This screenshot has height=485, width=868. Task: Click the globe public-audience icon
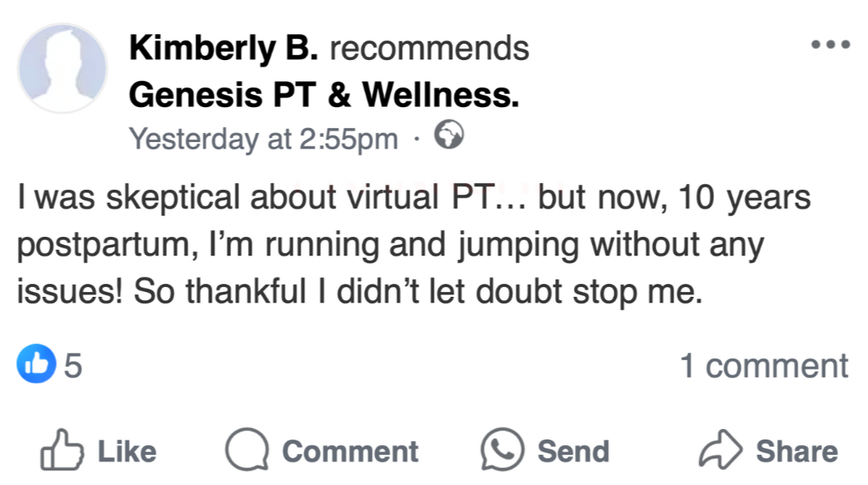pyautogui.click(x=449, y=135)
